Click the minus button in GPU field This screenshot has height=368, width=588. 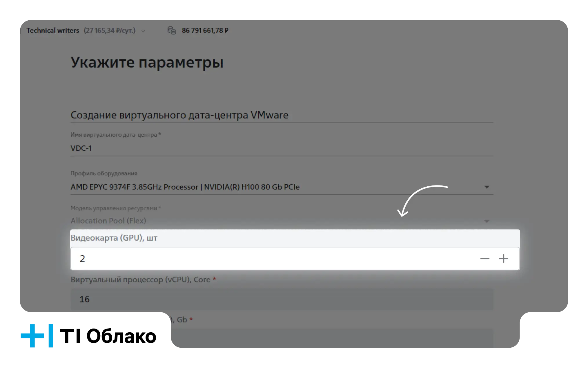coord(485,259)
